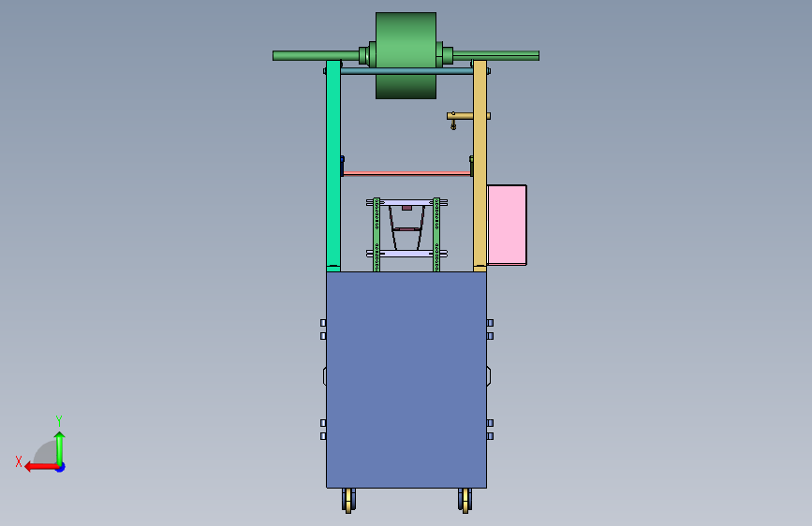Select the left caster wheel

pos(348,501)
